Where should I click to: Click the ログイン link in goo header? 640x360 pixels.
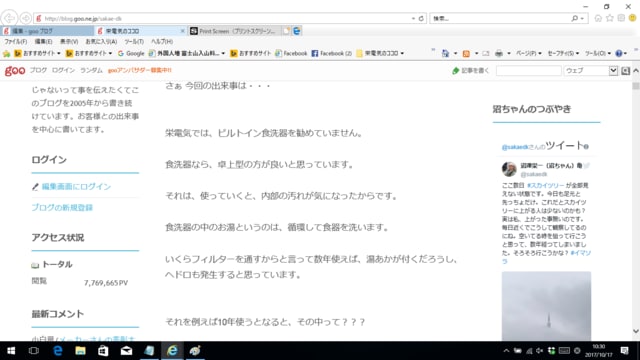tap(63, 70)
